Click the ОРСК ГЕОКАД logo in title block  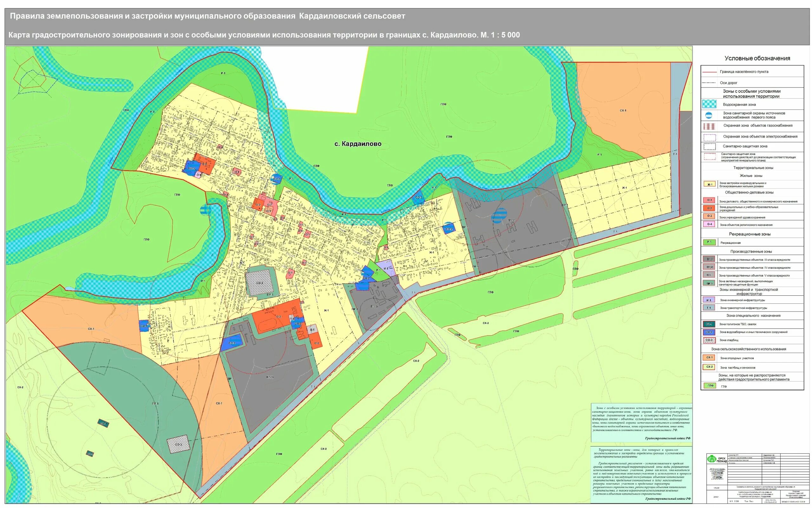point(717,459)
